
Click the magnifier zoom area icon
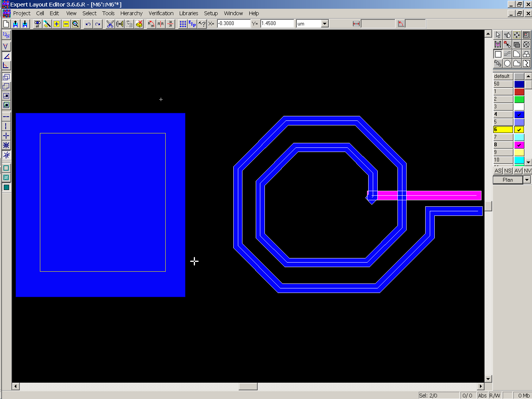76,24
